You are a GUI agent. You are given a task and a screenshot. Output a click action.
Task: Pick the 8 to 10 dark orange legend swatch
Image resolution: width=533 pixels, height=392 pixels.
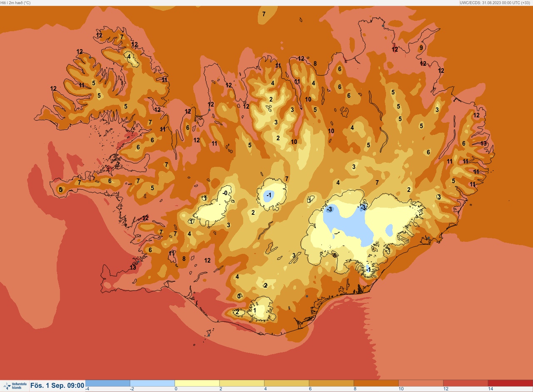pyautogui.click(x=376, y=383)
